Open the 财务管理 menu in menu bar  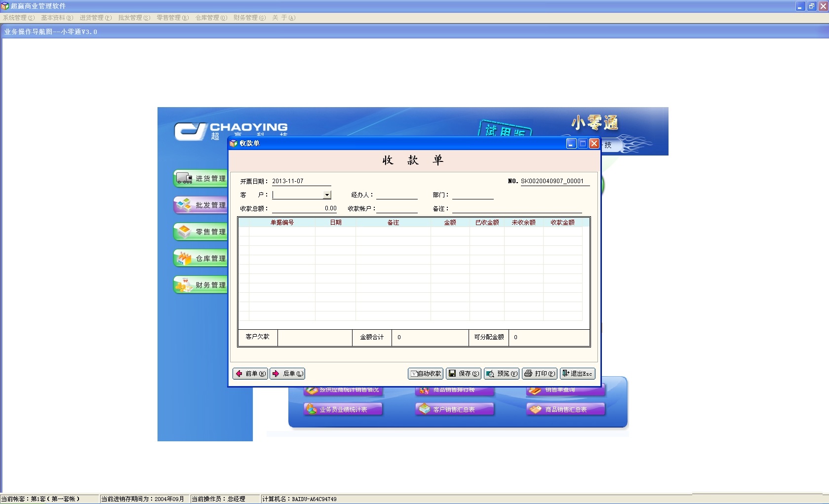(249, 18)
